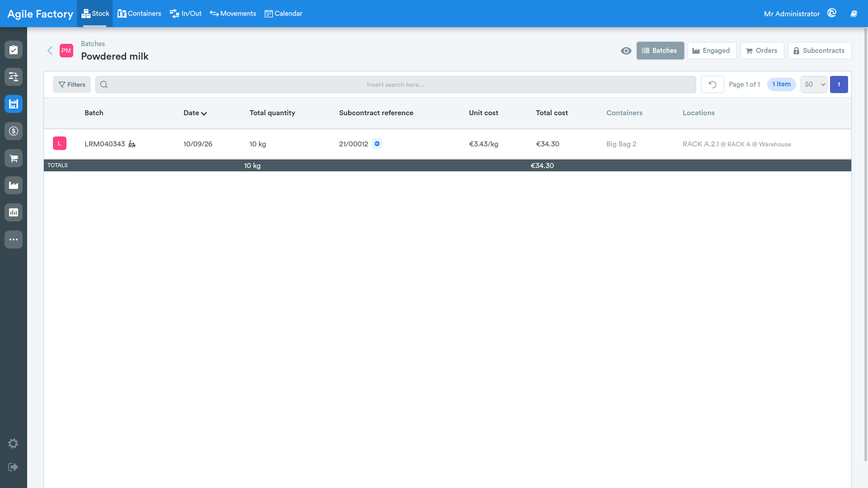The height and width of the screenshot is (488, 868).
Task: Open the Calendar menu
Action: coord(283,14)
